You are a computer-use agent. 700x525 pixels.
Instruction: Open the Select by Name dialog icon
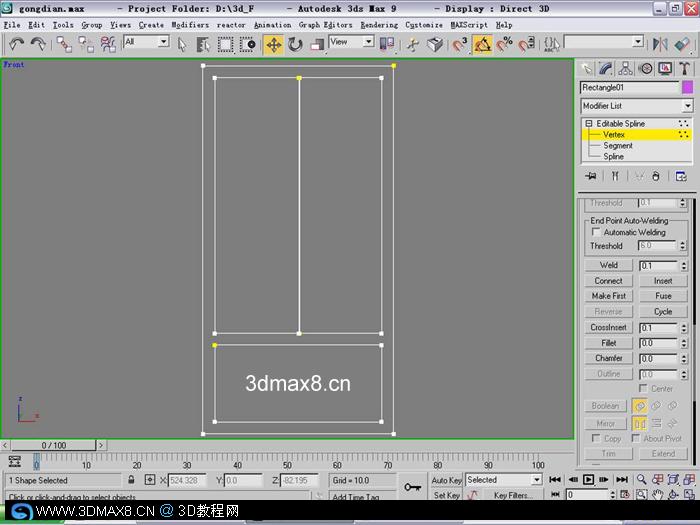click(x=203, y=44)
